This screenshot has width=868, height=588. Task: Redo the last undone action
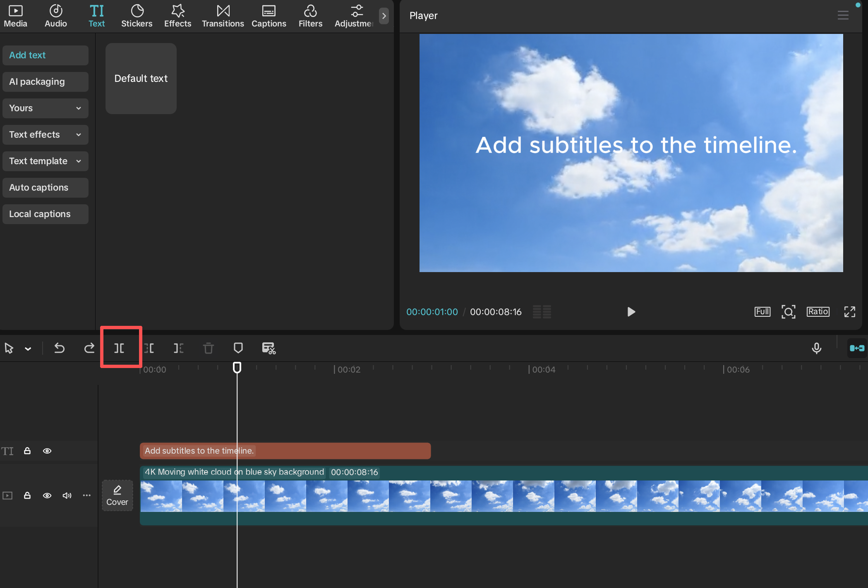coord(89,348)
